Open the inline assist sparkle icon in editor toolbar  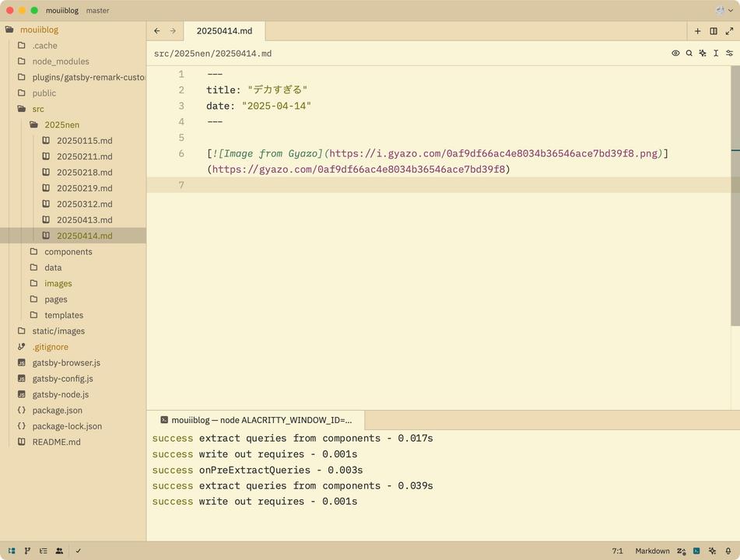coord(703,54)
